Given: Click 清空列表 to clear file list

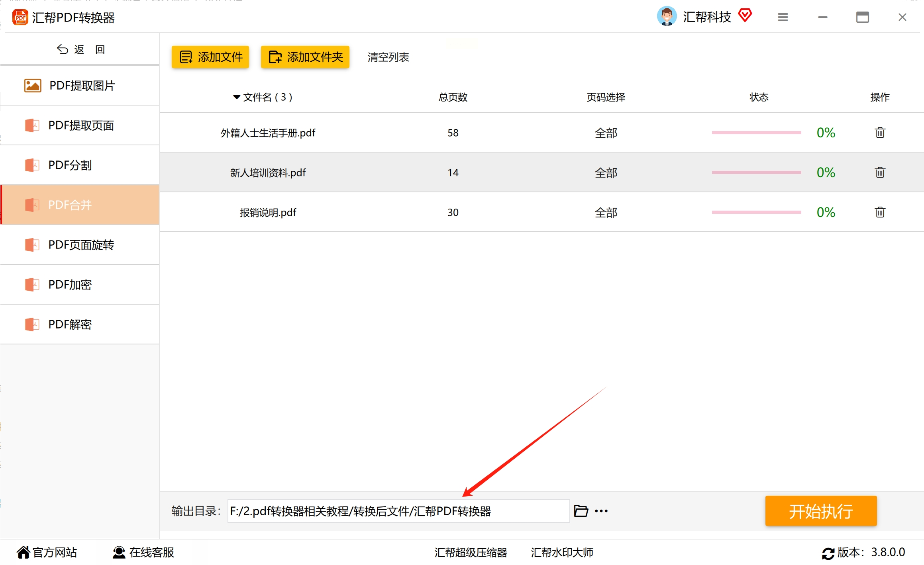Looking at the screenshot, I should point(388,57).
